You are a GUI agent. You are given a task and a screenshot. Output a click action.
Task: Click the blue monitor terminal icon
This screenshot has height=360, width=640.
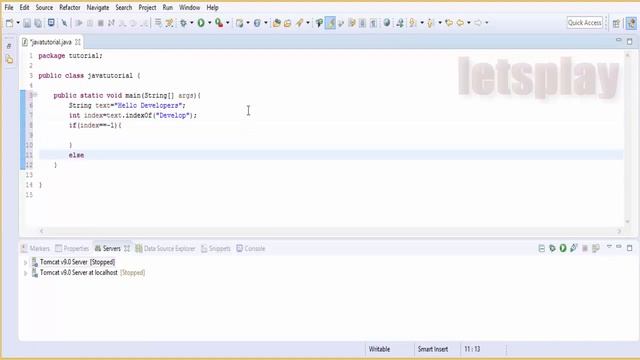(x=51, y=22)
